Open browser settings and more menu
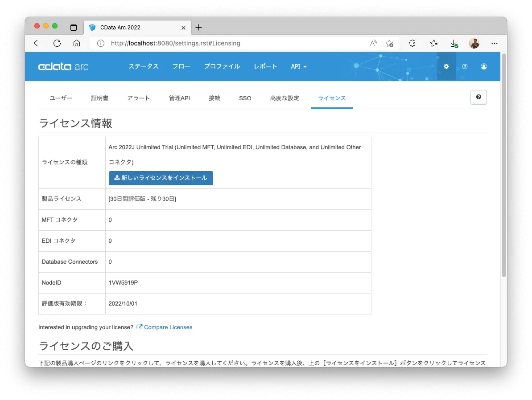 [495, 43]
